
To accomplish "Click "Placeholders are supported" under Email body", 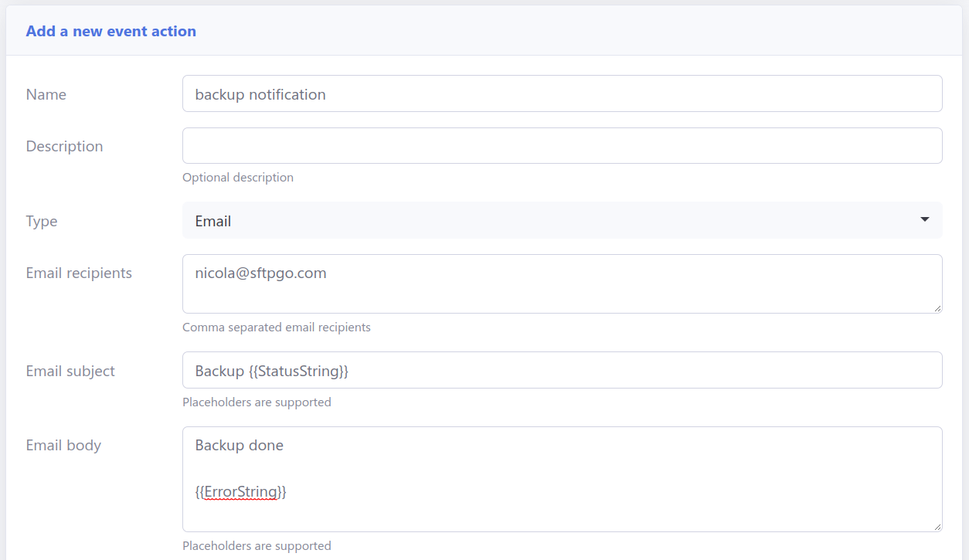I will point(257,545).
